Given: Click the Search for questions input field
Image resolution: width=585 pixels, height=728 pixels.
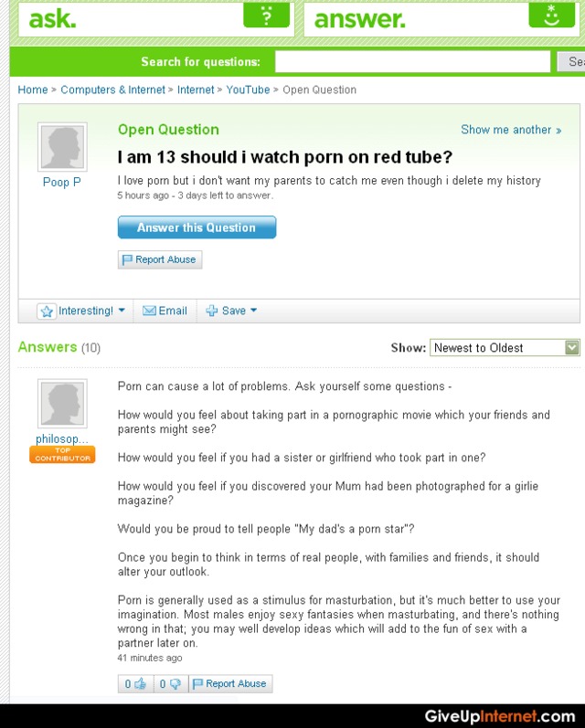Looking at the screenshot, I should (412, 61).
